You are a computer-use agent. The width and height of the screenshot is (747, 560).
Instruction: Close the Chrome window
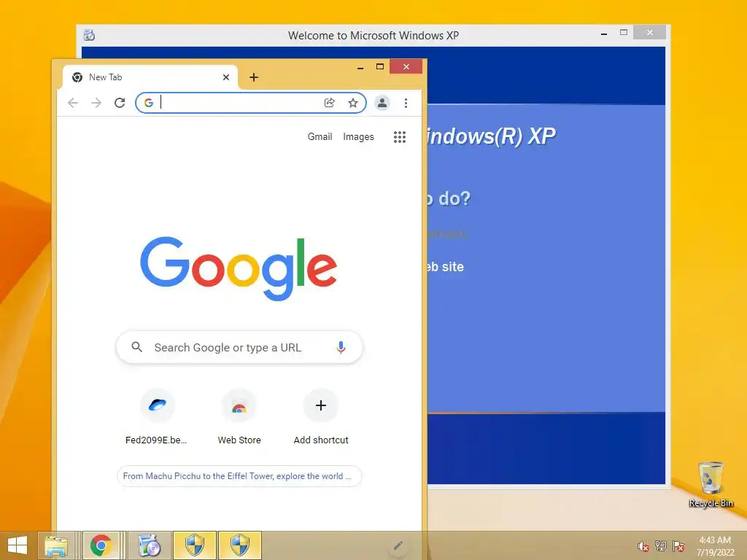coord(406,66)
